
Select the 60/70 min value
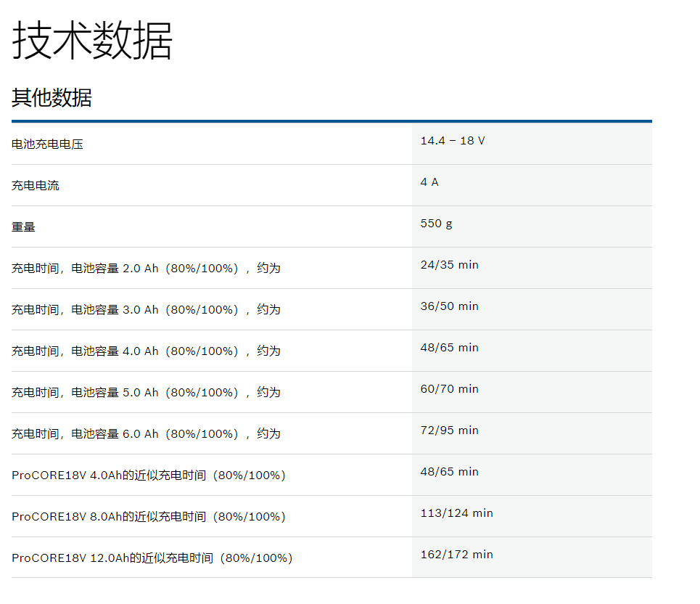point(449,389)
